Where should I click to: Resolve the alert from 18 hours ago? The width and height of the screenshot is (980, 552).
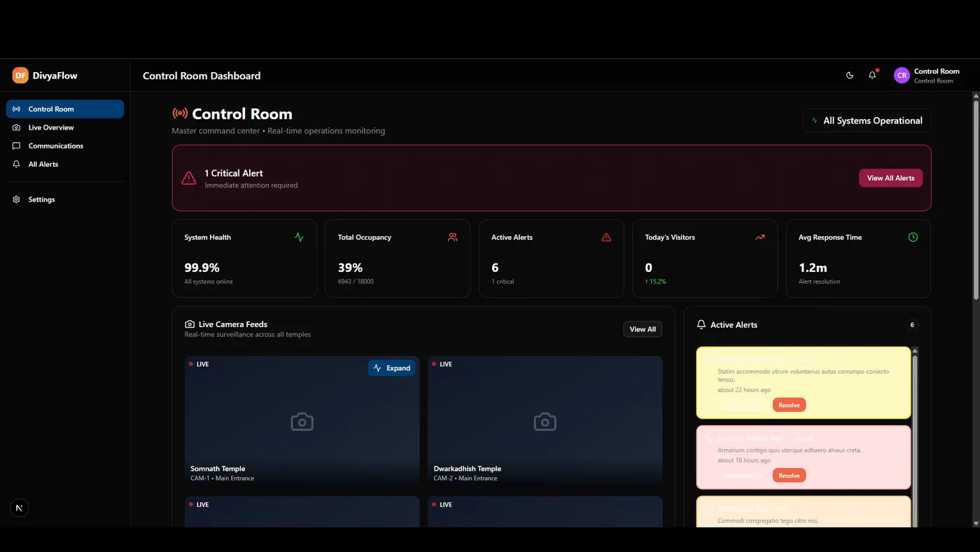click(789, 476)
